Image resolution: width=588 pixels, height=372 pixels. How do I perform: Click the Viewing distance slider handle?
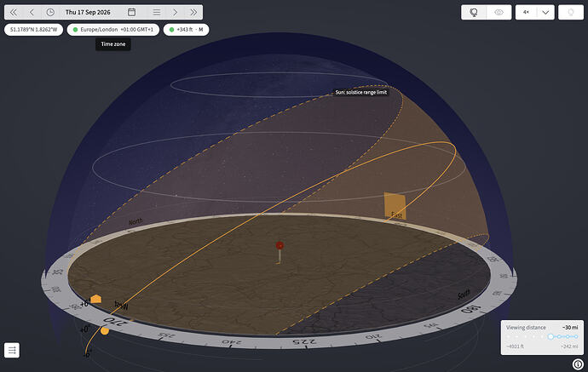(x=551, y=336)
